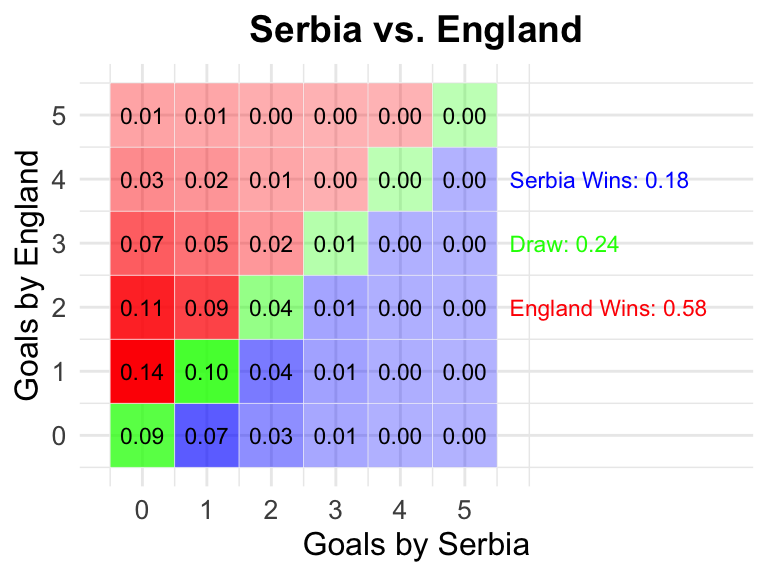The width and height of the screenshot is (768, 576).
Task: Click the bright red 0.14 cell
Action: 142,371
